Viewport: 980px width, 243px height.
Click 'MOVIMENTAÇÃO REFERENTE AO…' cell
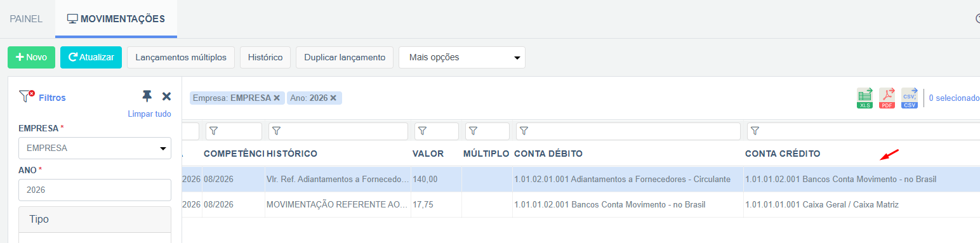pos(338,204)
